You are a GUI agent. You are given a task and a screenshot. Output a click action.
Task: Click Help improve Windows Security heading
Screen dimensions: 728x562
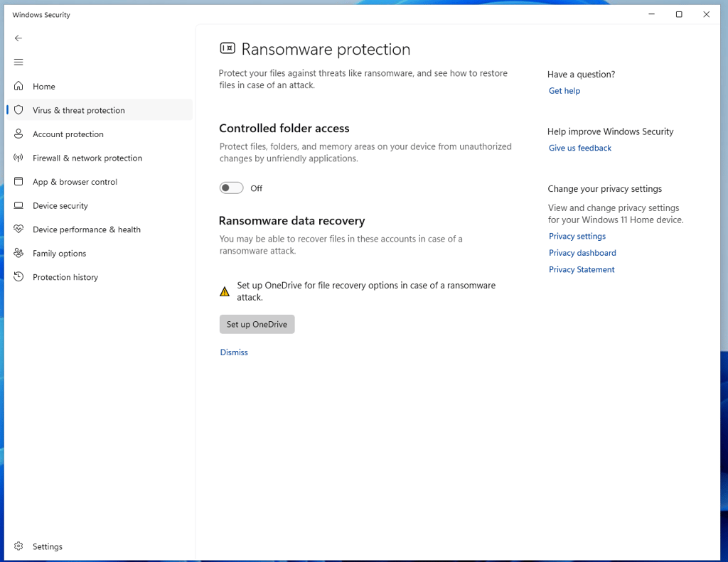[x=610, y=131]
